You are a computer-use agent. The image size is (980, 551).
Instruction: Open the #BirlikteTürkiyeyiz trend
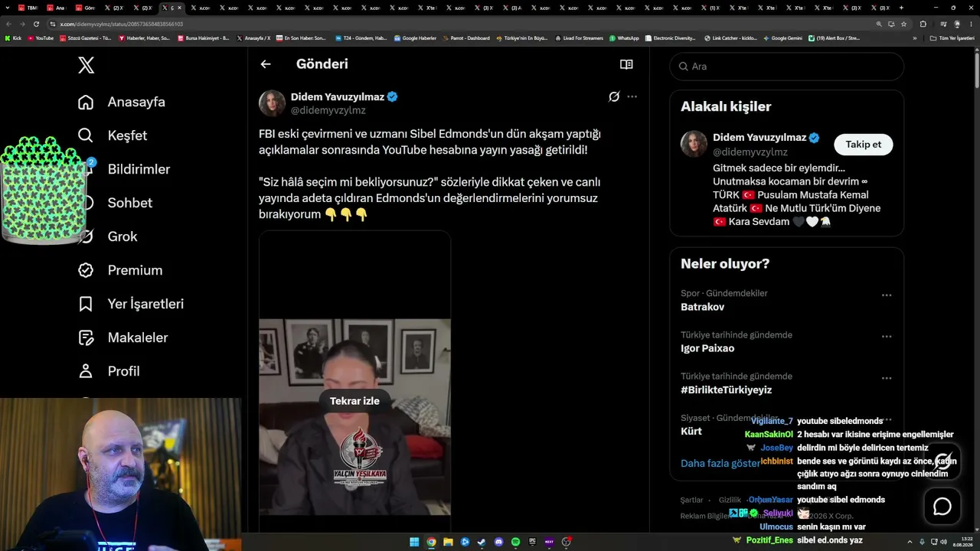(726, 390)
